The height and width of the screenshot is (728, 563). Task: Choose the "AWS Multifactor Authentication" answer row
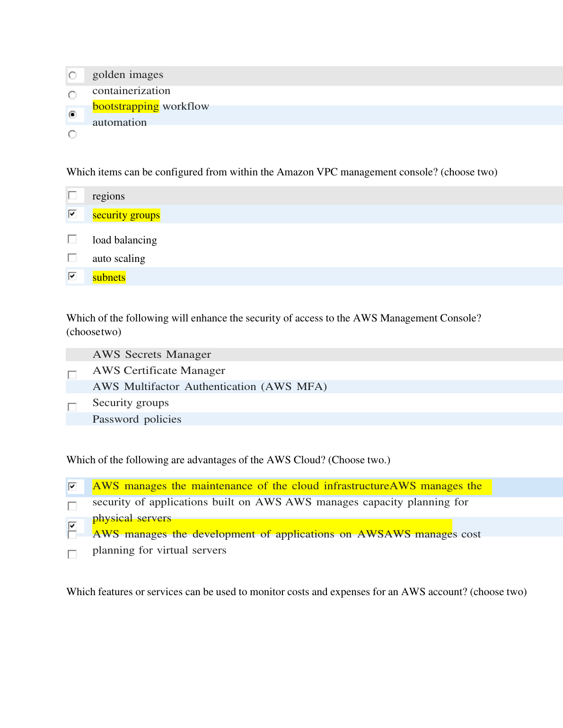pos(210,387)
